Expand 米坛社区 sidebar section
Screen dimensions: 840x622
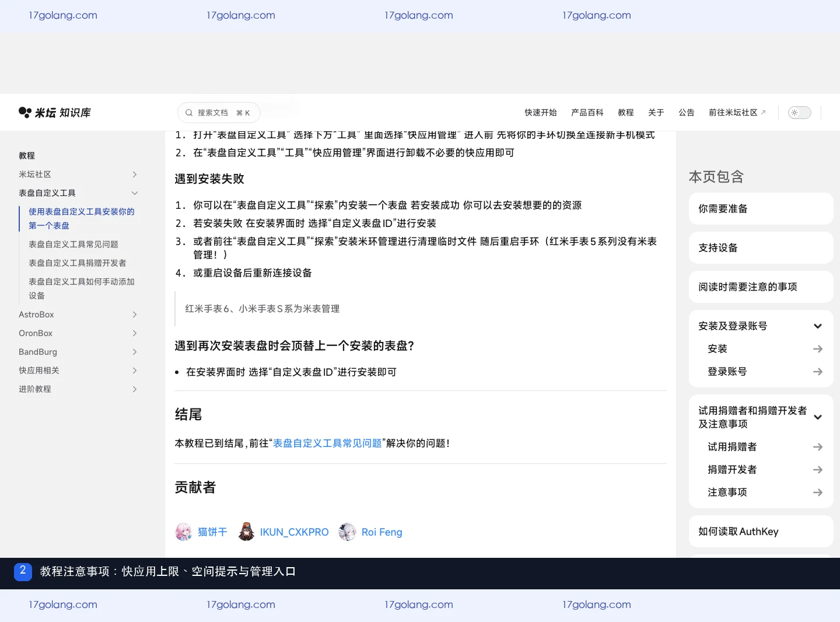(135, 174)
